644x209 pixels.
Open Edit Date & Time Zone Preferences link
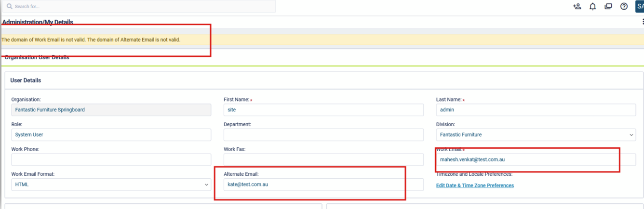point(475,185)
